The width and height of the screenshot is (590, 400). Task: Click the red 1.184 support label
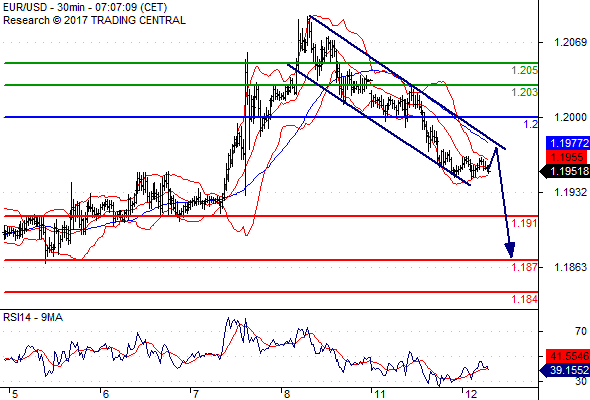[524, 299]
